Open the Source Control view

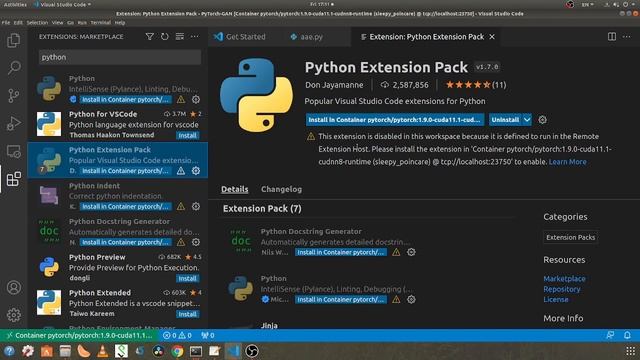[x=13, y=96]
